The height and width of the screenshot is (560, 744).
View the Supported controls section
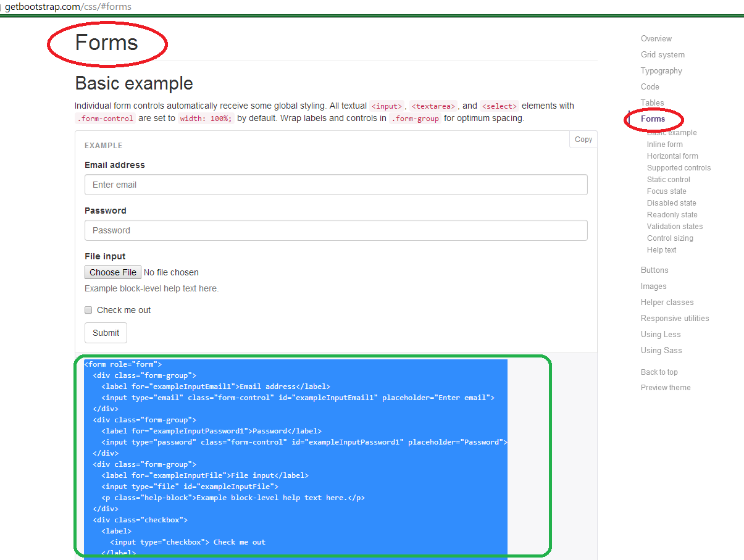tap(679, 167)
